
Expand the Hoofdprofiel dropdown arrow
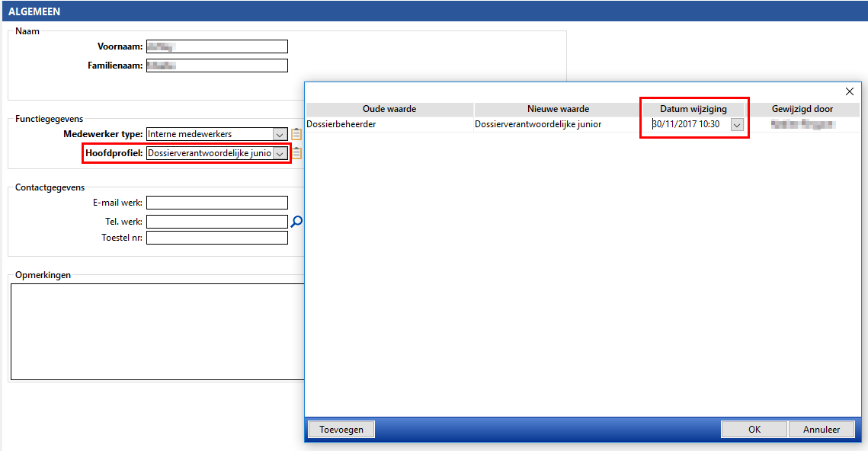point(280,154)
